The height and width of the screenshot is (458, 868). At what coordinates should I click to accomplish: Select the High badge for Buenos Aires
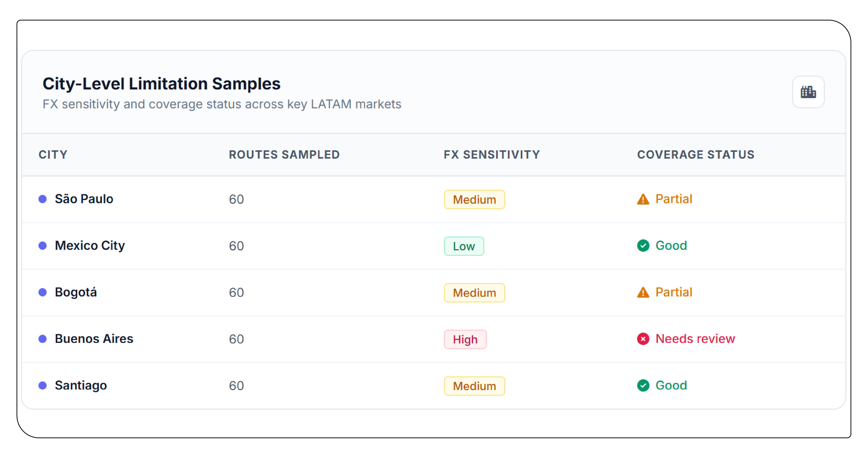[465, 339]
